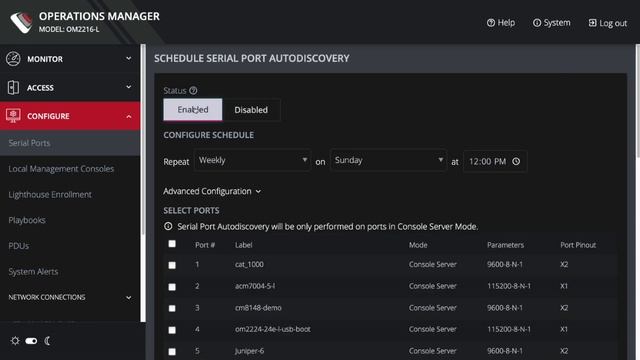Expand the Monitor menu chevron
Screen dimensions: 640x360
coord(129,58)
